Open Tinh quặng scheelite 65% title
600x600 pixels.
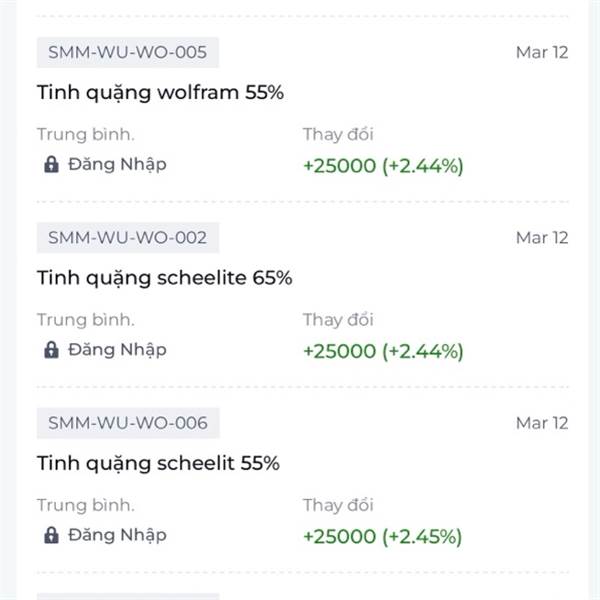165,278
